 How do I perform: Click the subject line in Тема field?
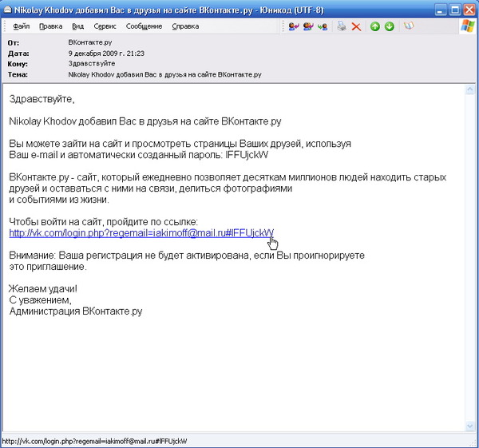(x=164, y=74)
